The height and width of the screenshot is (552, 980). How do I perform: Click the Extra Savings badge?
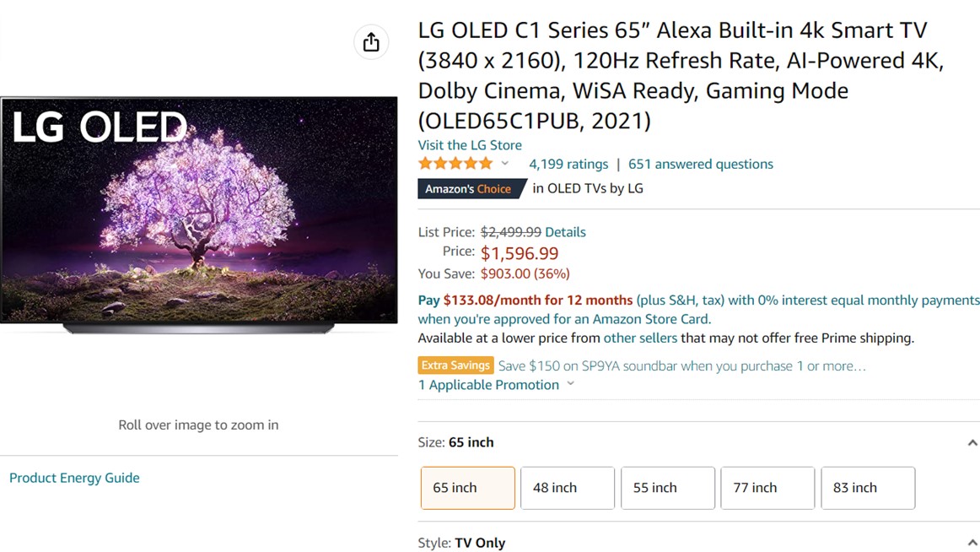pos(455,365)
